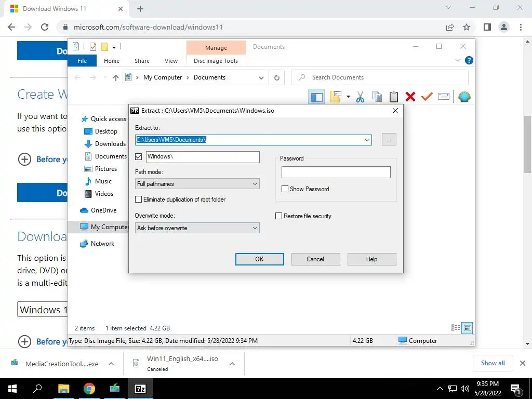The image size is (532, 399).
Task: Click the blue shell globe icon
Action: [464, 97]
